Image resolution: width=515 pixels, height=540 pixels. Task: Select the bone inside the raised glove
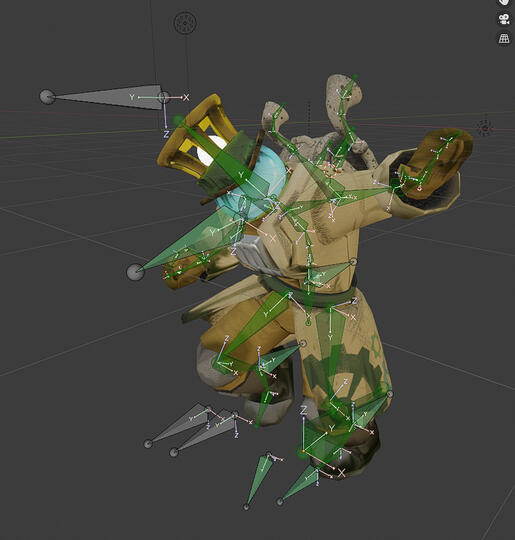tap(429, 162)
